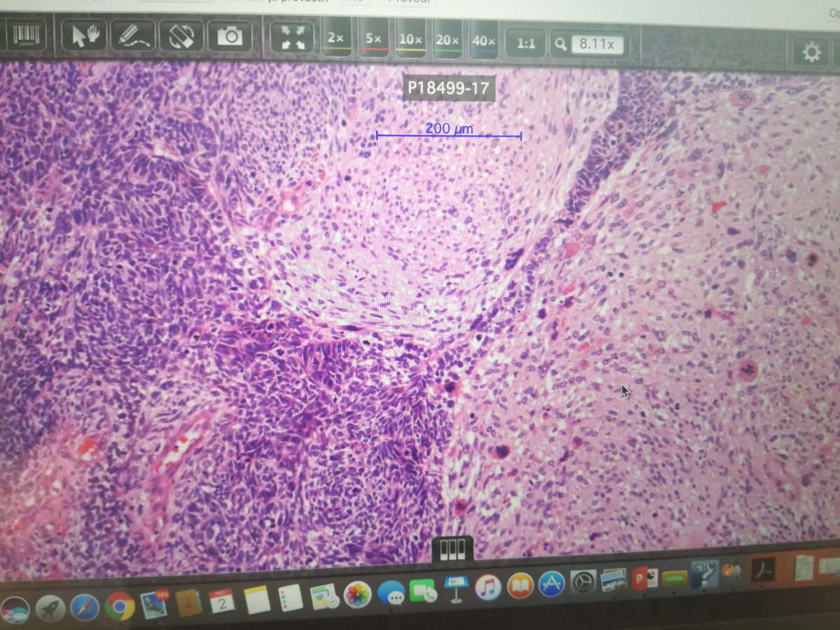The width and height of the screenshot is (840, 630).
Task: Open the CHM reader from the Dock
Action: [x=704, y=574]
